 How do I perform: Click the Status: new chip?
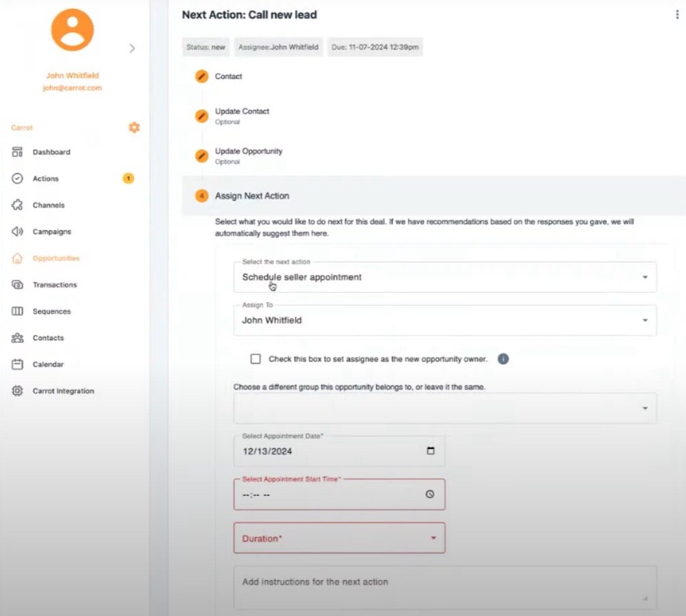(205, 47)
